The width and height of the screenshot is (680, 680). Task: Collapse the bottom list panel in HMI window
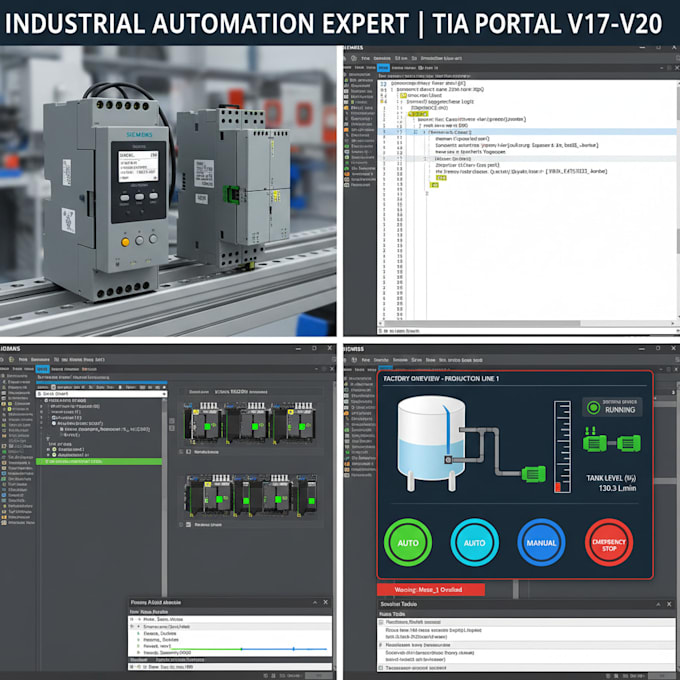pos(658,604)
